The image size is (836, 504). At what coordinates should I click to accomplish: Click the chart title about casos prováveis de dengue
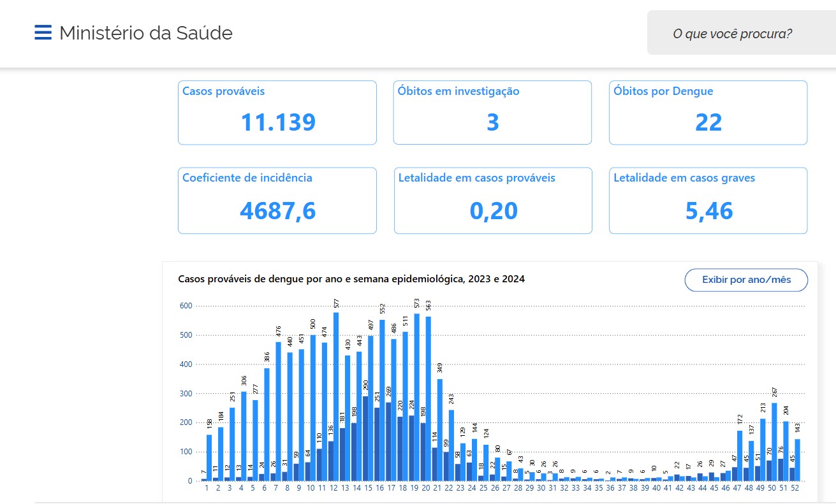pos(351,279)
